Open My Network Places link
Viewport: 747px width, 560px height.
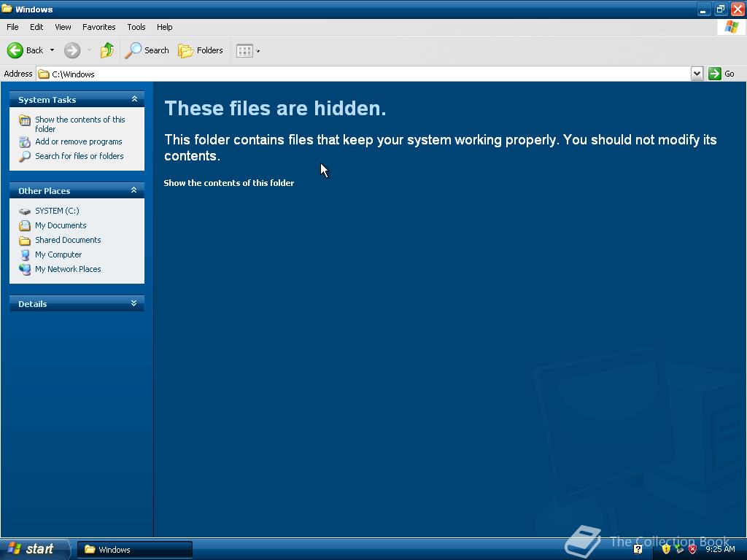[68, 269]
